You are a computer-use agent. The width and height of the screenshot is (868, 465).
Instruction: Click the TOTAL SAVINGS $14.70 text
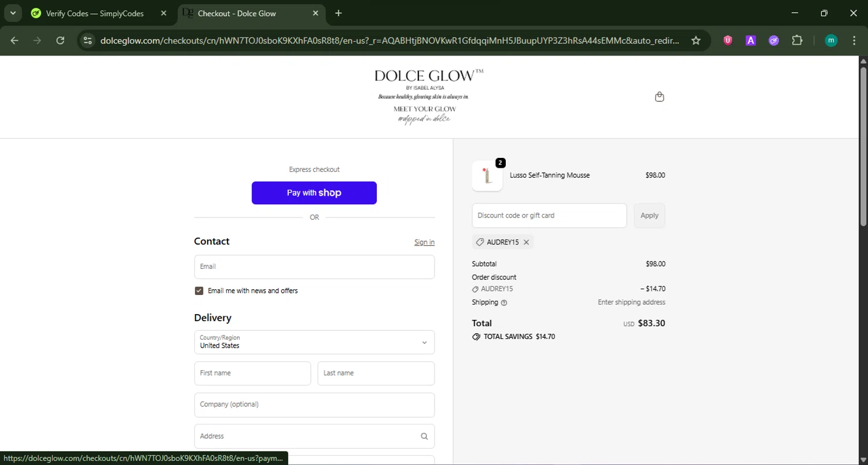[519, 337]
